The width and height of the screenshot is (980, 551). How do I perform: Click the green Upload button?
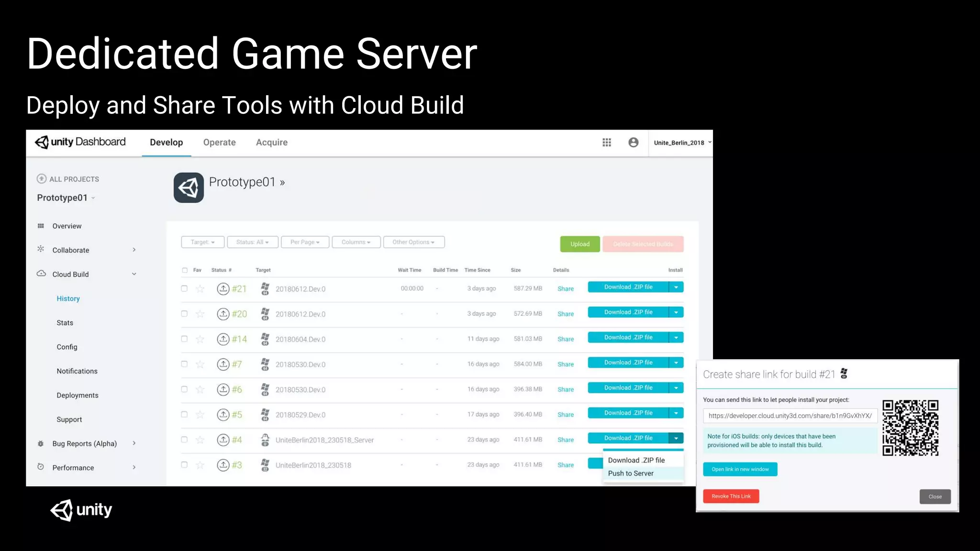point(580,244)
